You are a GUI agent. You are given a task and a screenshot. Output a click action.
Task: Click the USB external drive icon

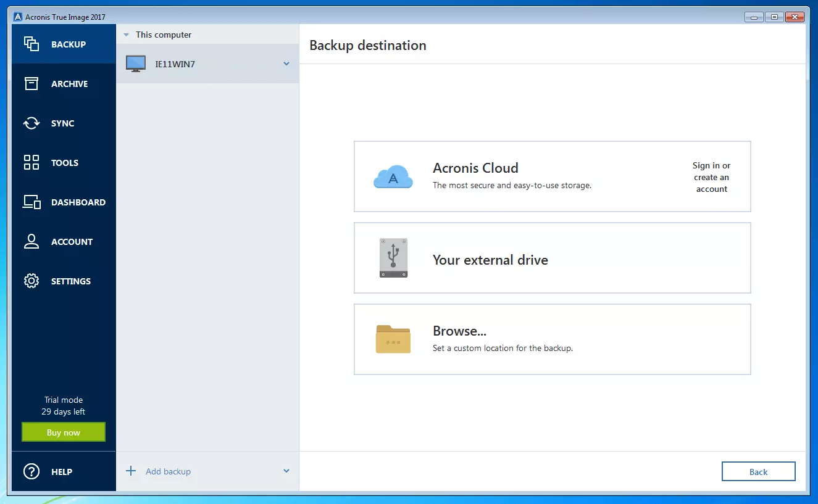(393, 258)
